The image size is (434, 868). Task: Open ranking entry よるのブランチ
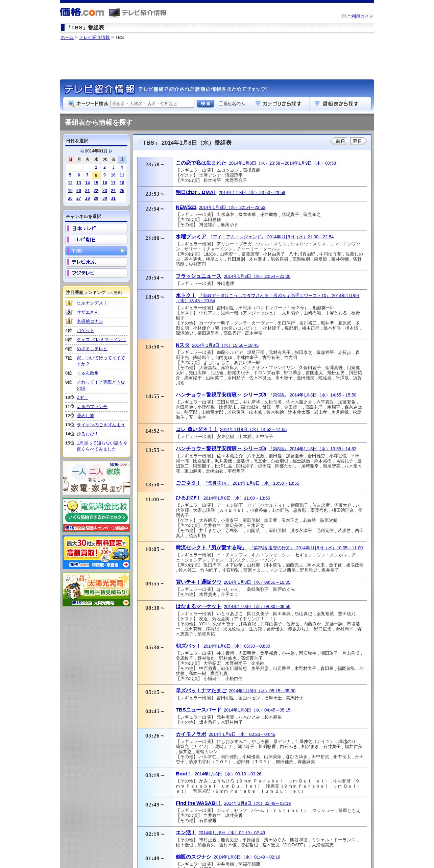click(x=92, y=407)
